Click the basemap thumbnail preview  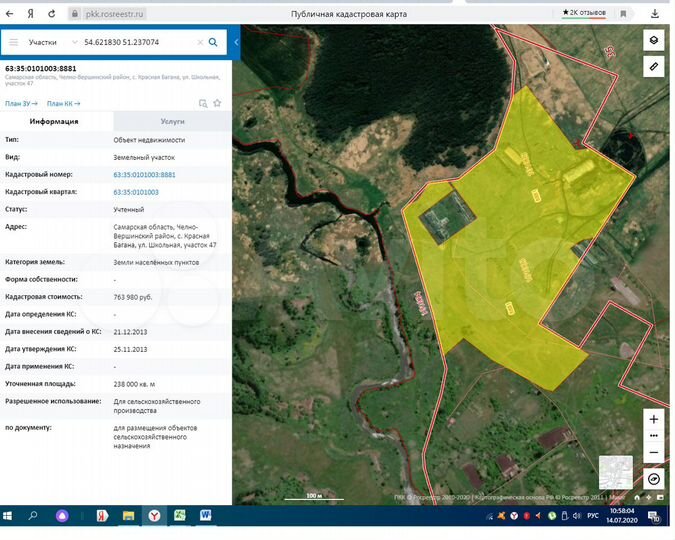click(x=616, y=472)
